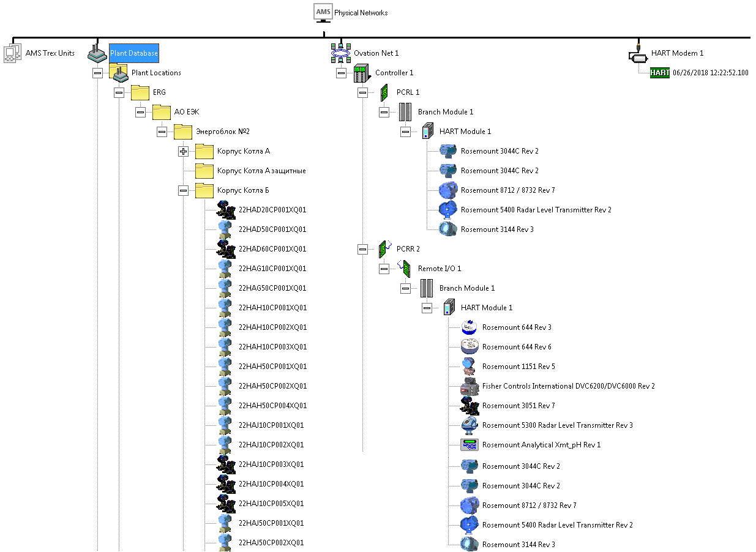Viewport: 756px width, 552px height.
Task: Click the ERG folder icon
Action: pyautogui.click(x=140, y=92)
